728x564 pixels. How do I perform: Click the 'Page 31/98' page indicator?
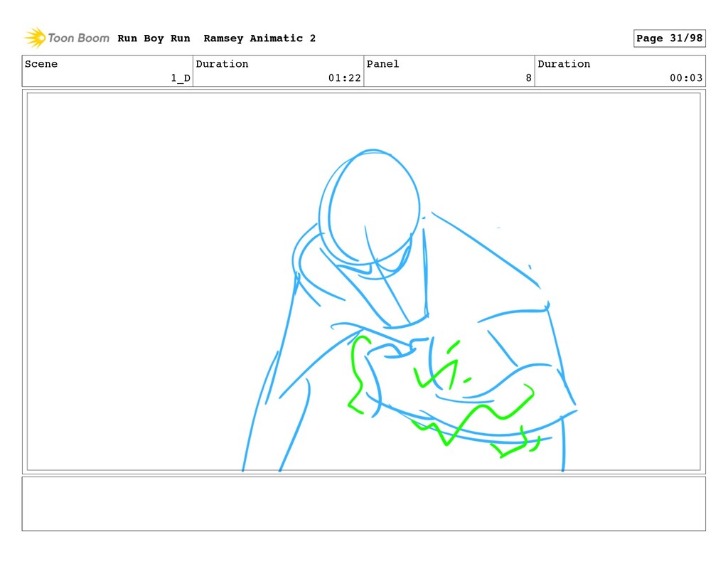pyautogui.click(x=669, y=38)
